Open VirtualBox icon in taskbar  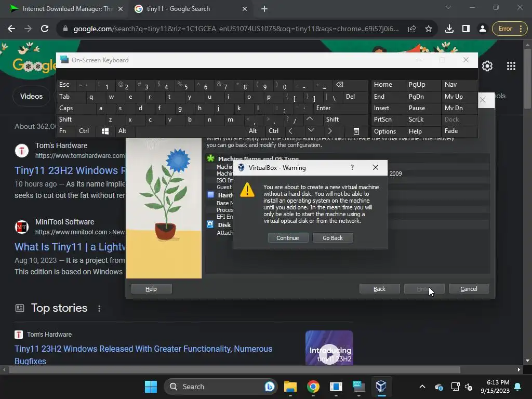pos(381,387)
